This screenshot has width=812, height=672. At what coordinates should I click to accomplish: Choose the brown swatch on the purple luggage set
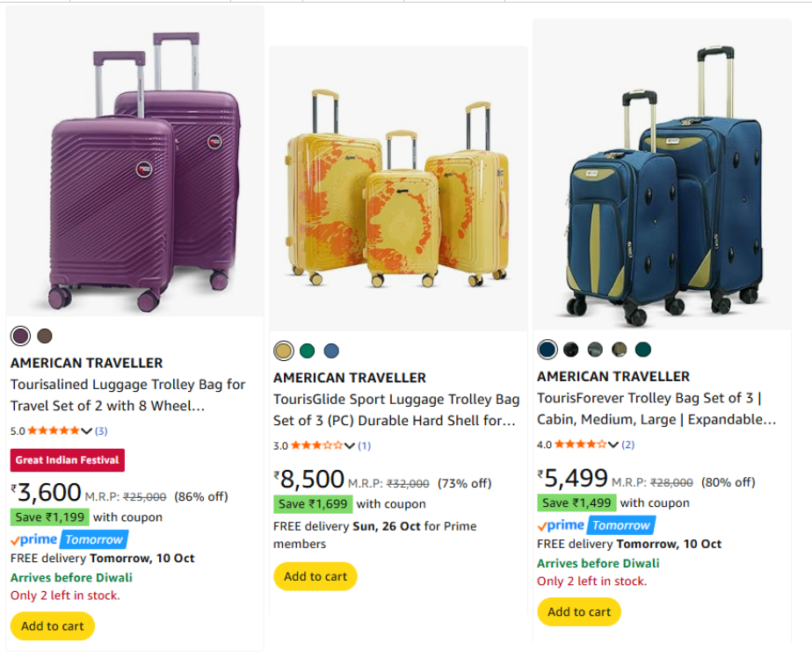[x=45, y=336]
